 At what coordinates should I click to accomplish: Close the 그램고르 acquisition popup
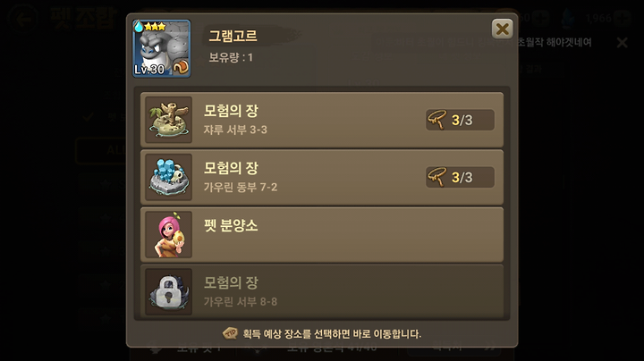[502, 29]
